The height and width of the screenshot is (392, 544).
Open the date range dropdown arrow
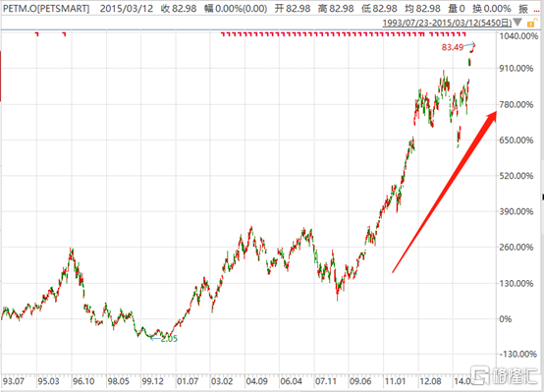pyautogui.click(x=517, y=23)
